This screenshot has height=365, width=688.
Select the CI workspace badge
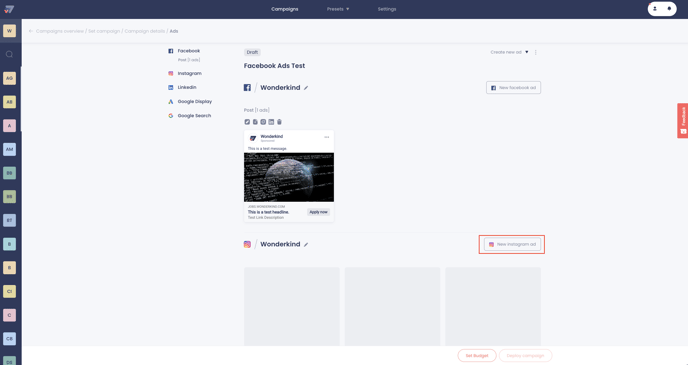point(9,291)
